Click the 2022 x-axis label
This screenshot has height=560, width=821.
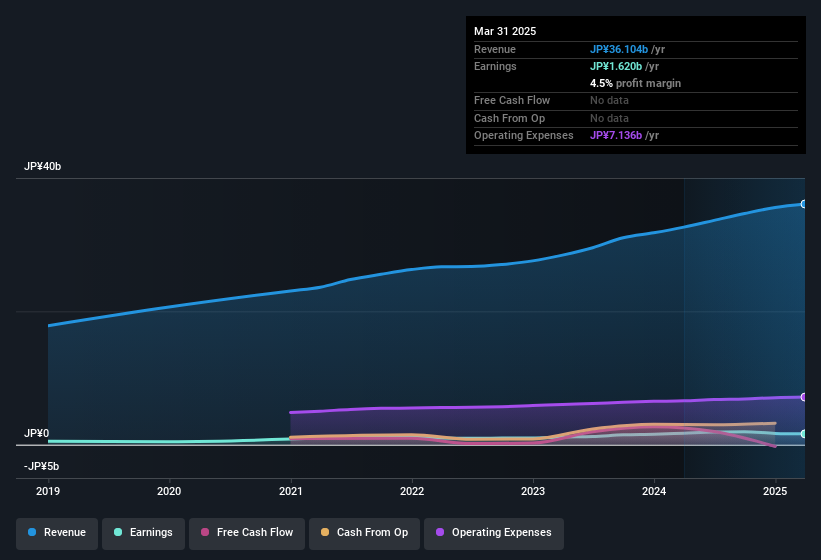412,491
